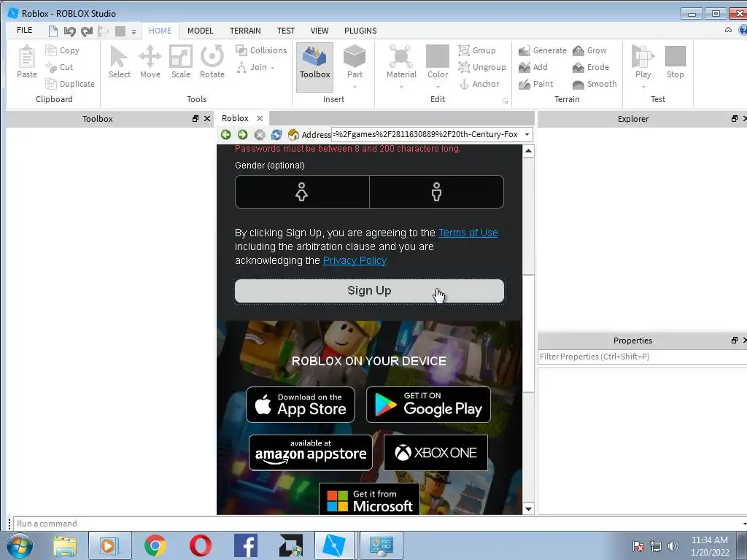Viewport: 747px width, 560px height.
Task: Go back in the embedded browser
Action: pyautogui.click(x=226, y=135)
